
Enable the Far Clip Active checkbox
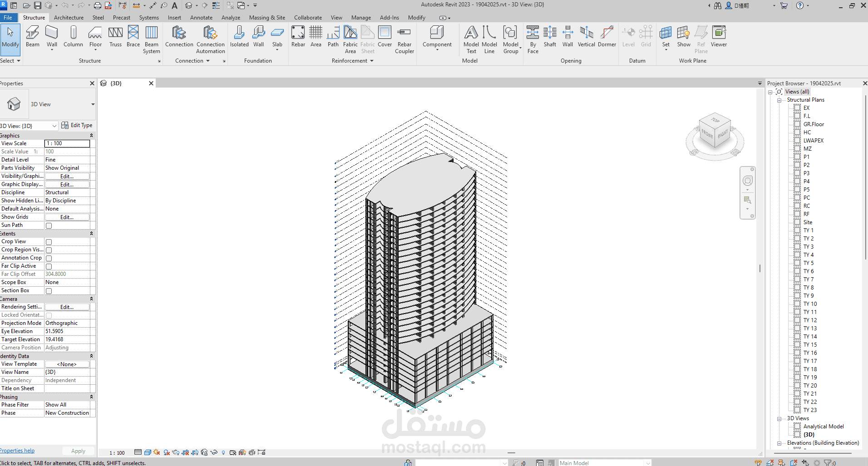pos(49,266)
